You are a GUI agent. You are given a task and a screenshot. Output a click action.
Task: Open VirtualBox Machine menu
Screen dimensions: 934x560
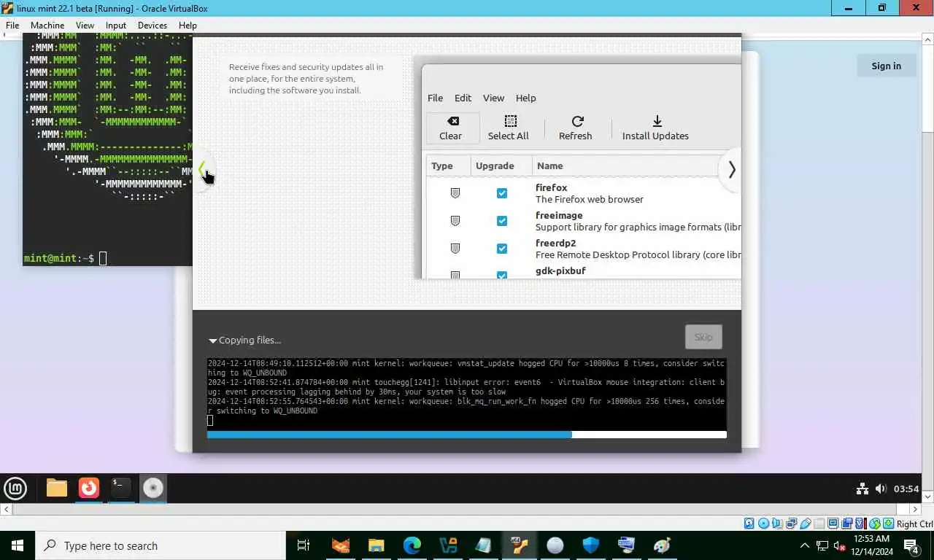tap(47, 25)
